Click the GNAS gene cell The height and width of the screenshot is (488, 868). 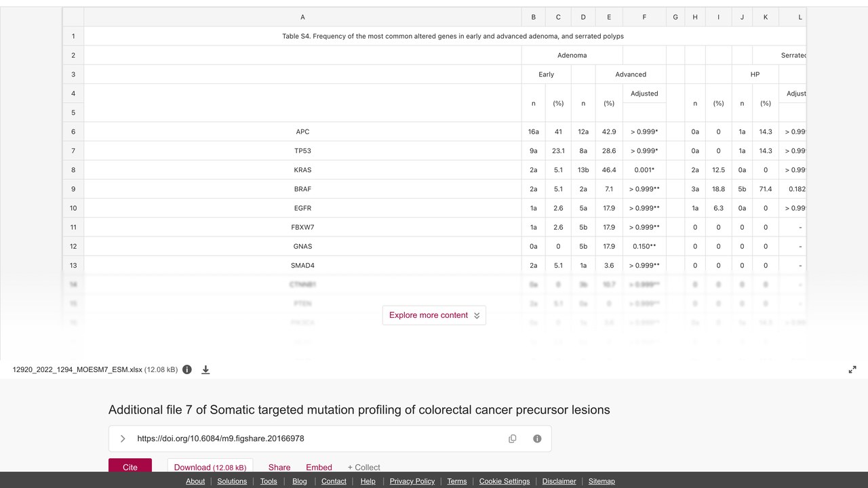[x=302, y=246]
